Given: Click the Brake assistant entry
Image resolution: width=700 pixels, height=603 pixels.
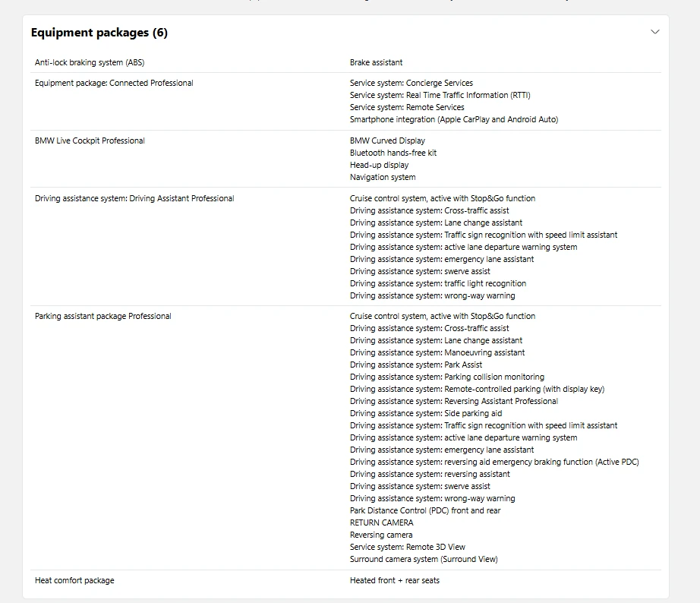Looking at the screenshot, I should [x=376, y=62].
